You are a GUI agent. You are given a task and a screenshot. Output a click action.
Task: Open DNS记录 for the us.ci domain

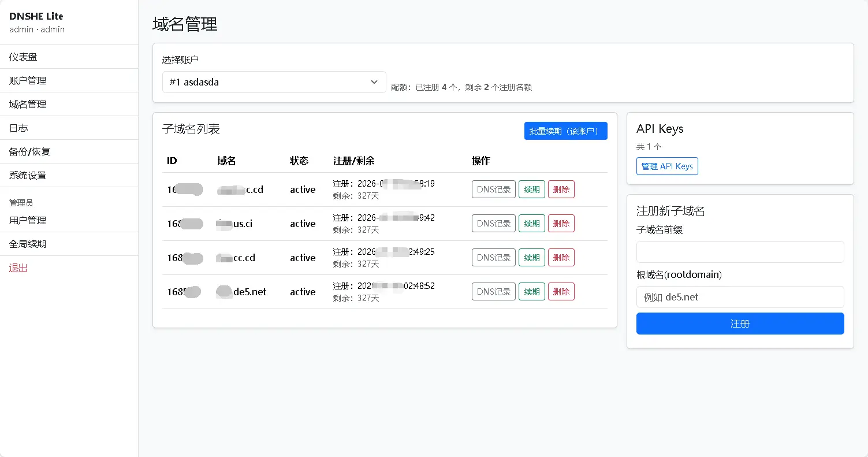point(493,224)
